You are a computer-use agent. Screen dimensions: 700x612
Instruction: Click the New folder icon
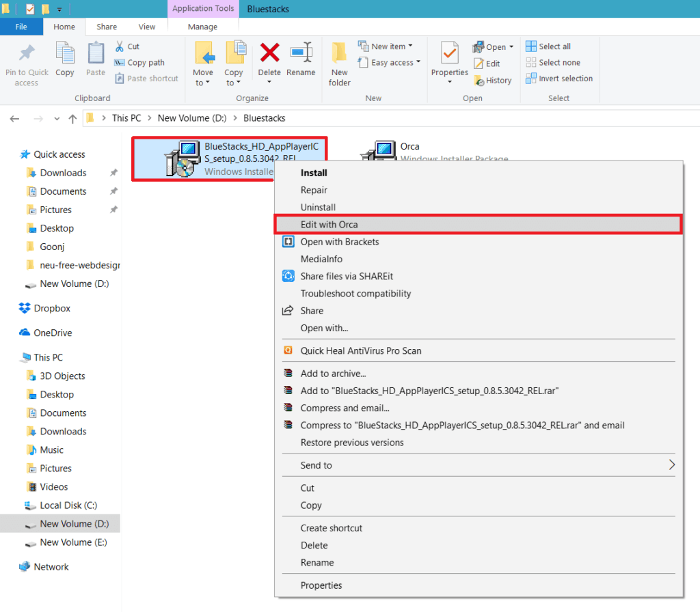click(x=339, y=53)
